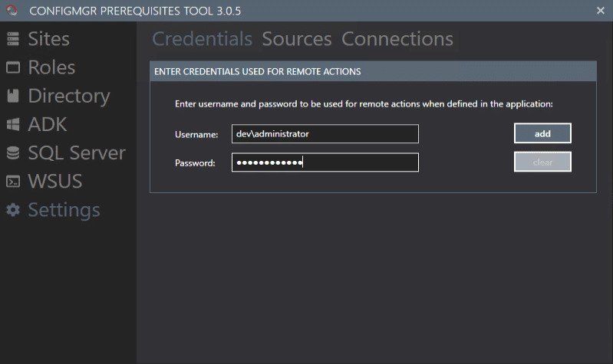Navigate to the Directory text label
Viewport: 613px width, 364px height.
pos(68,96)
